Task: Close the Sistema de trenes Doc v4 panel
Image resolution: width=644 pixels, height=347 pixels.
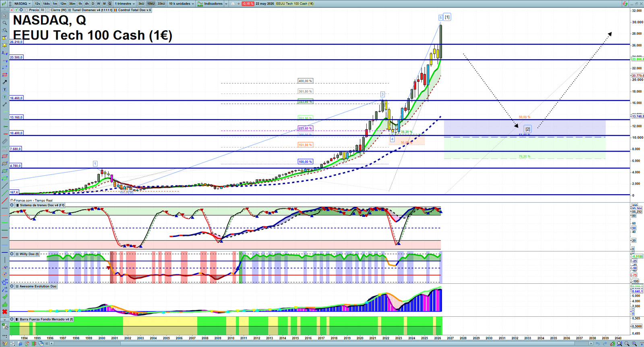Action: [12, 205]
